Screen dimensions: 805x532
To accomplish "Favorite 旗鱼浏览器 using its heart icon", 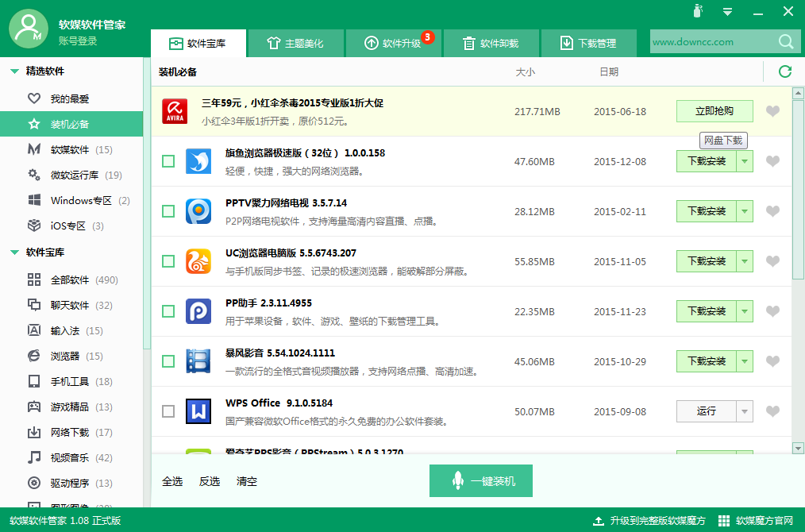I will tap(772, 161).
